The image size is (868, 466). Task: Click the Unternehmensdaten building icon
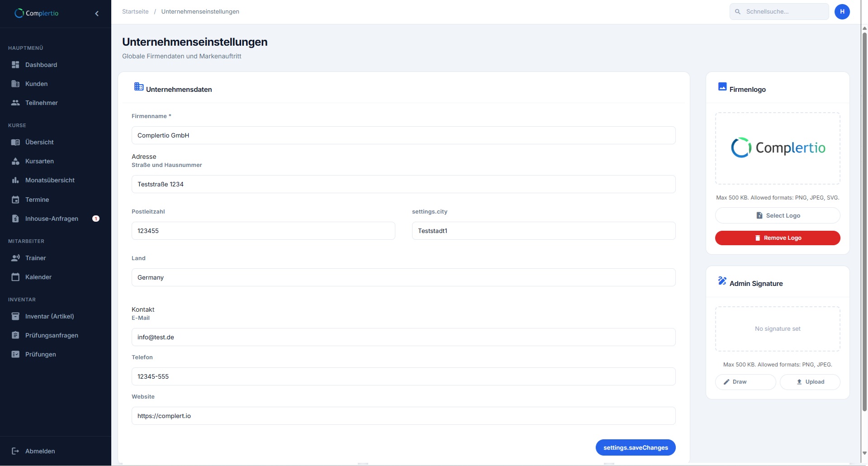(x=139, y=86)
